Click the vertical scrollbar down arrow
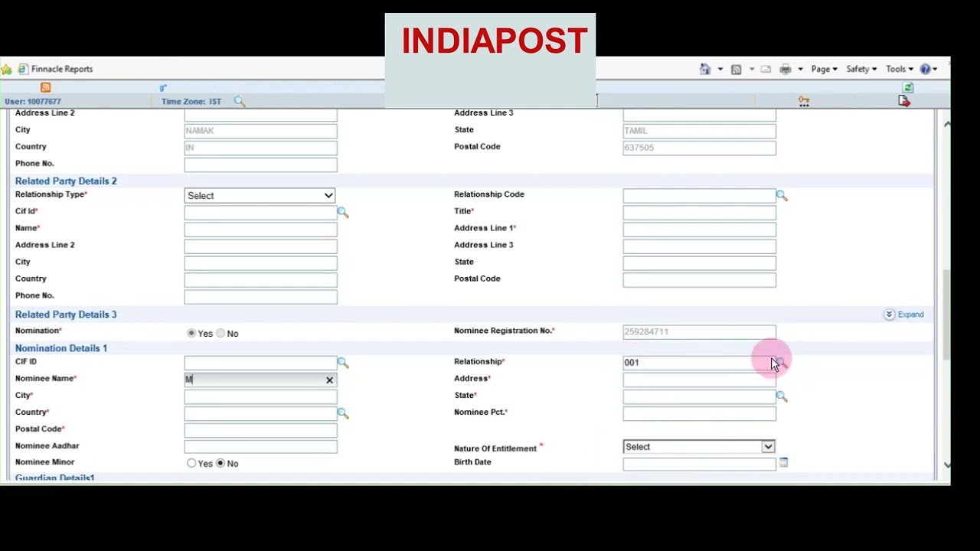This screenshot has width=980, height=551. (947, 465)
